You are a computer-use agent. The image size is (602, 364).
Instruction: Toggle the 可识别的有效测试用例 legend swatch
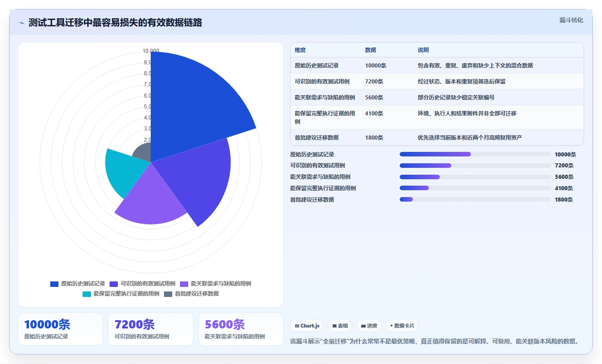pos(114,284)
